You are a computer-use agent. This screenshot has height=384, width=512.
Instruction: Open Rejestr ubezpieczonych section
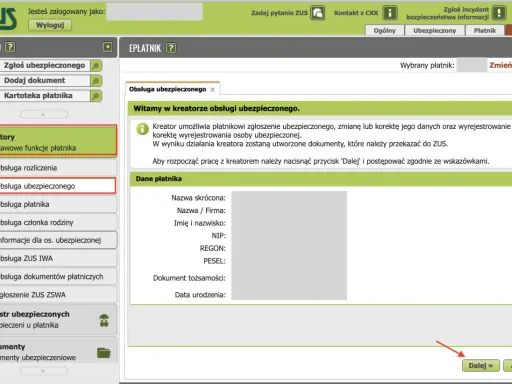click(x=58, y=319)
